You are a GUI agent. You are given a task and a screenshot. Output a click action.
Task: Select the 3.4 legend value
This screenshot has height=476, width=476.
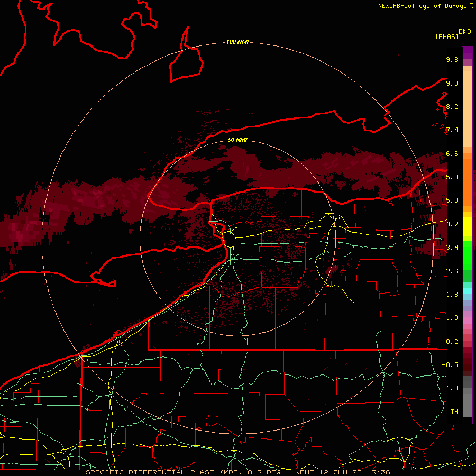[x=452, y=248]
